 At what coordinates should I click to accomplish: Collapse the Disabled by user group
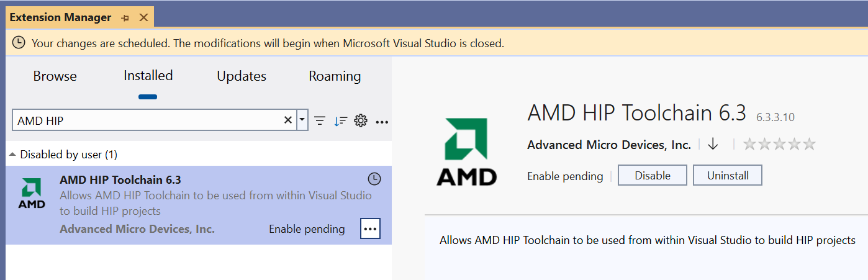pyautogui.click(x=12, y=154)
